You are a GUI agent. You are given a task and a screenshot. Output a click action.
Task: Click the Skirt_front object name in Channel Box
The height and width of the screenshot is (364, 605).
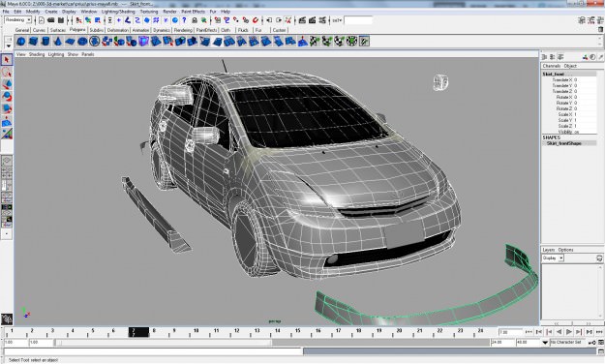(554, 74)
